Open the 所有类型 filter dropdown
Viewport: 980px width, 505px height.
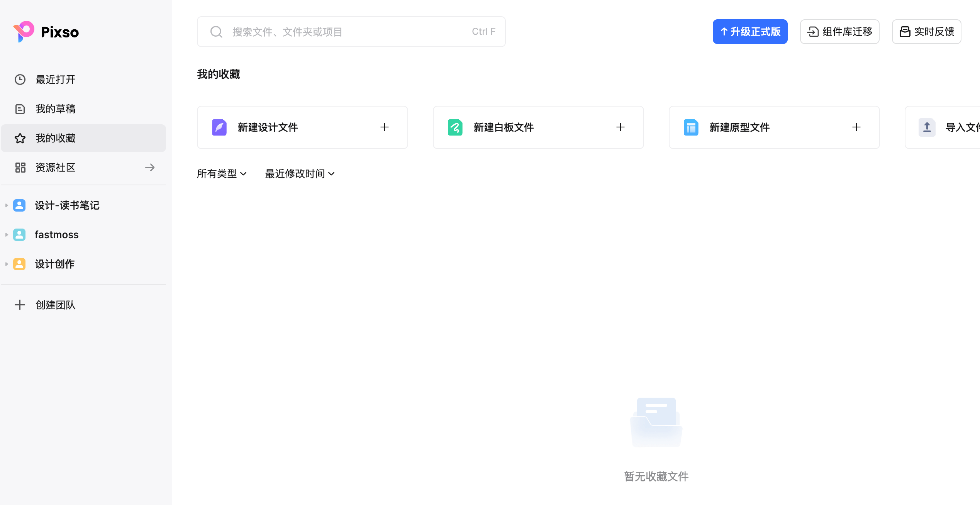[222, 173]
